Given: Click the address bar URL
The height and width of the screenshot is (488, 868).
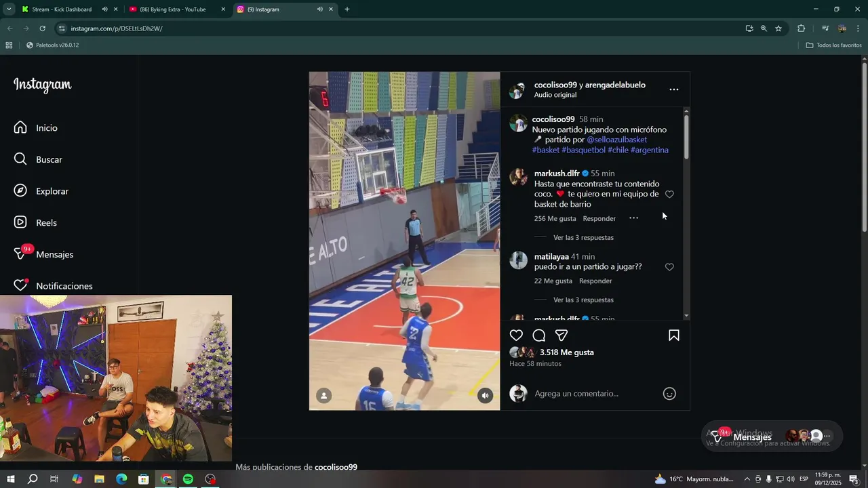Looking at the screenshot, I should coord(117,28).
